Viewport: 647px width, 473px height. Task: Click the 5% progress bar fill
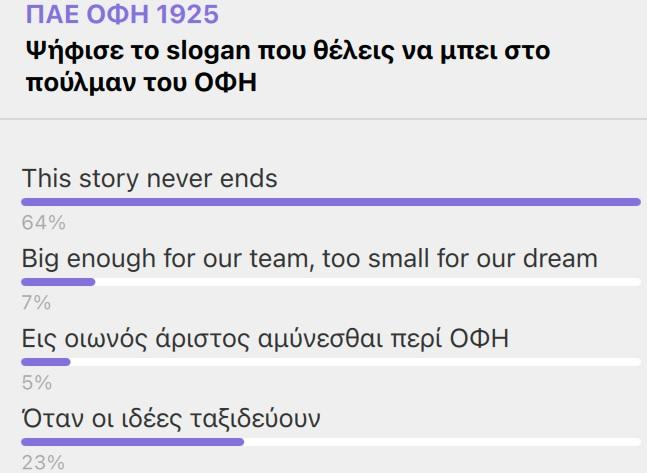pyautogui.click(x=46, y=362)
